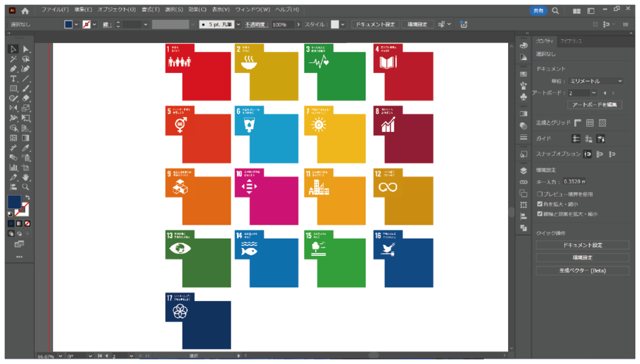Switch to the プロパティ tab
The image size is (640, 364).
click(x=545, y=41)
